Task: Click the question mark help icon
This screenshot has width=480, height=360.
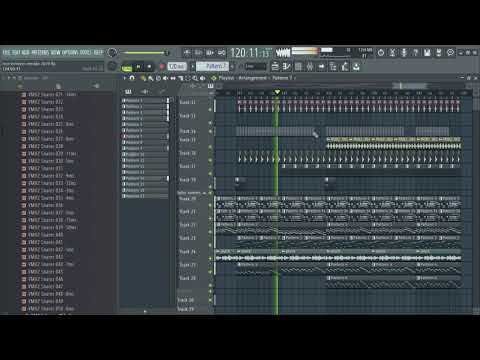Action: (x=415, y=53)
